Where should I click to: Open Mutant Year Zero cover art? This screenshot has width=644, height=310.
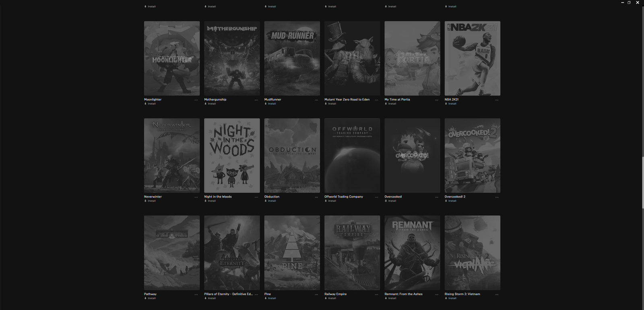352,58
